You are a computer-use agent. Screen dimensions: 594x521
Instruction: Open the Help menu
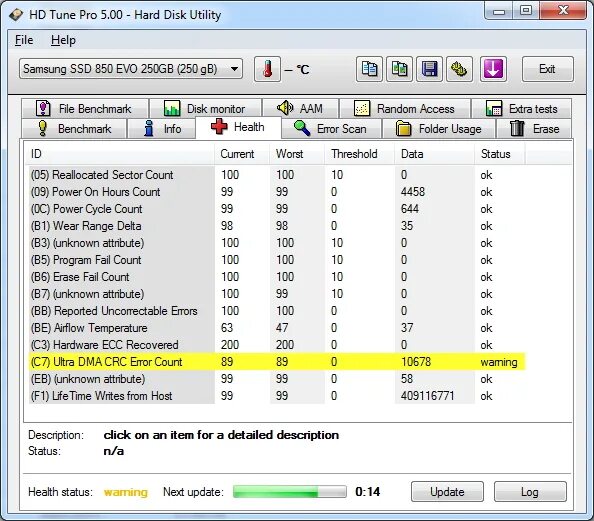click(63, 40)
